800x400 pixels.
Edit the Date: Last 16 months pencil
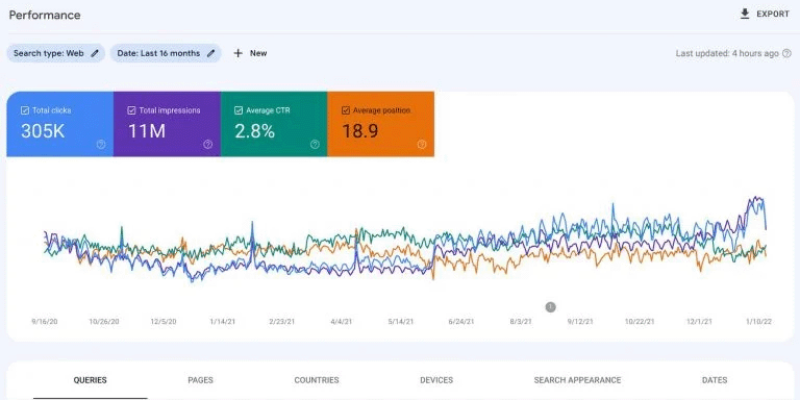coord(211,53)
